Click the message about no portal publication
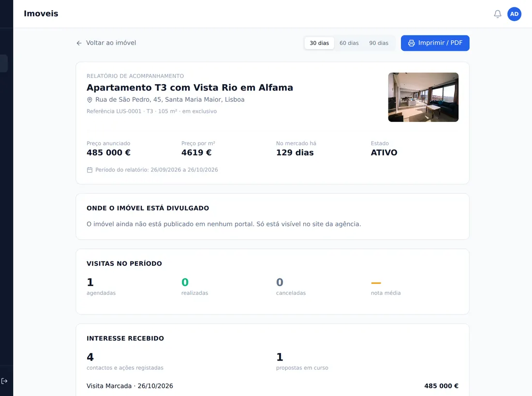 tap(224, 224)
